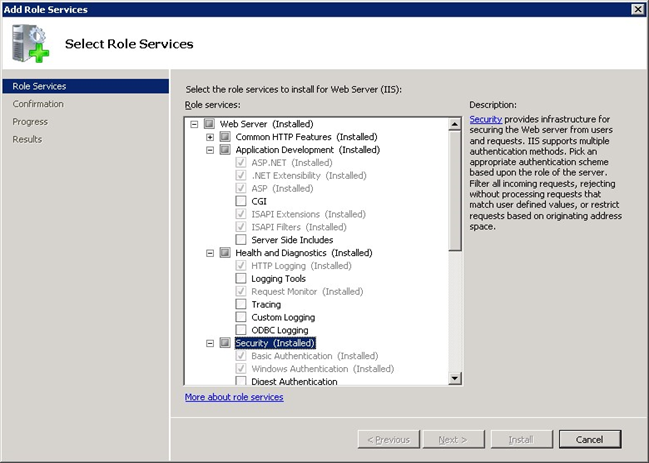Viewport: 649px width, 463px height.
Task: Select the Application Development row
Action: click(x=308, y=150)
